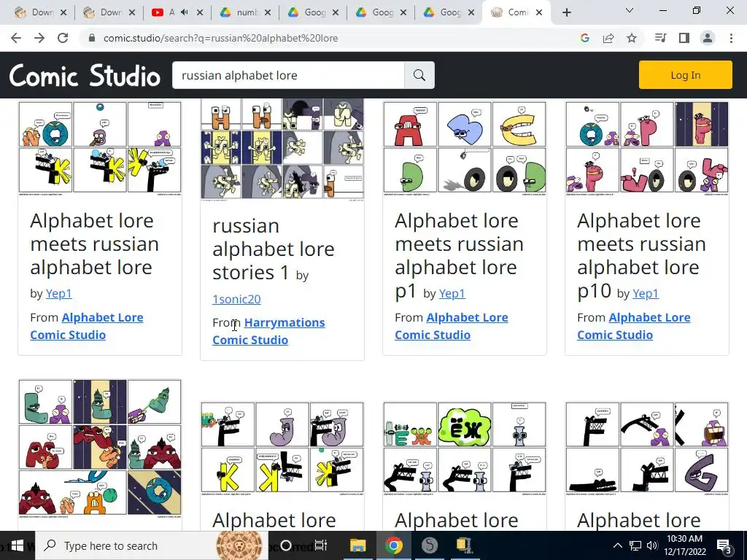Open the p10 comic thumbnail with pink P

point(647,147)
